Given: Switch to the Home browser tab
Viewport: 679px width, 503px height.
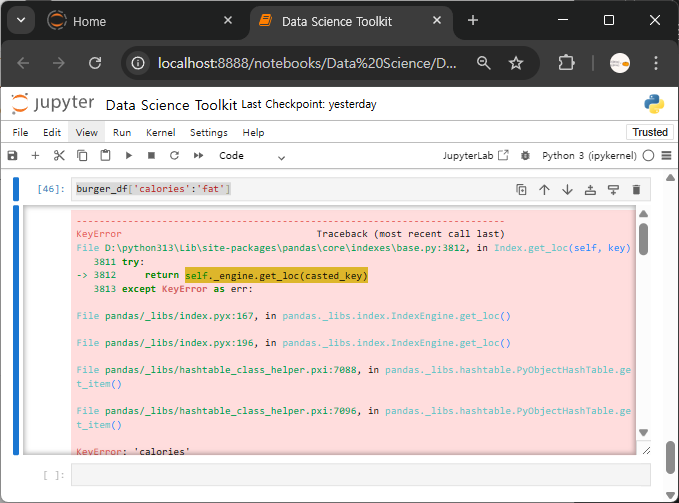Looking at the screenshot, I should tap(141, 21).
